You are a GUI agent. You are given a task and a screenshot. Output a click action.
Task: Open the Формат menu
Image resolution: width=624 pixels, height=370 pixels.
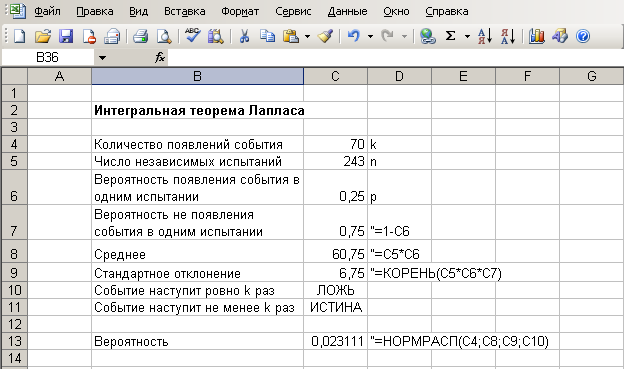click(240, 11)
